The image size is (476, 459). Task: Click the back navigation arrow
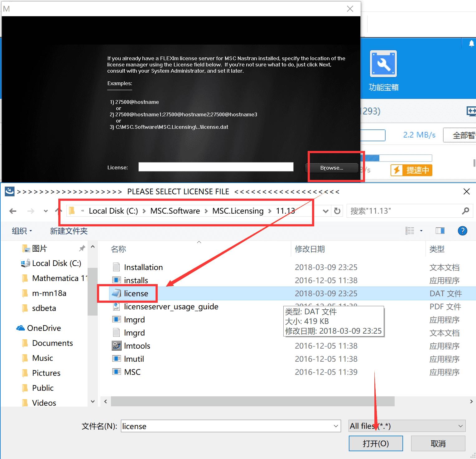tap(13, 211)
